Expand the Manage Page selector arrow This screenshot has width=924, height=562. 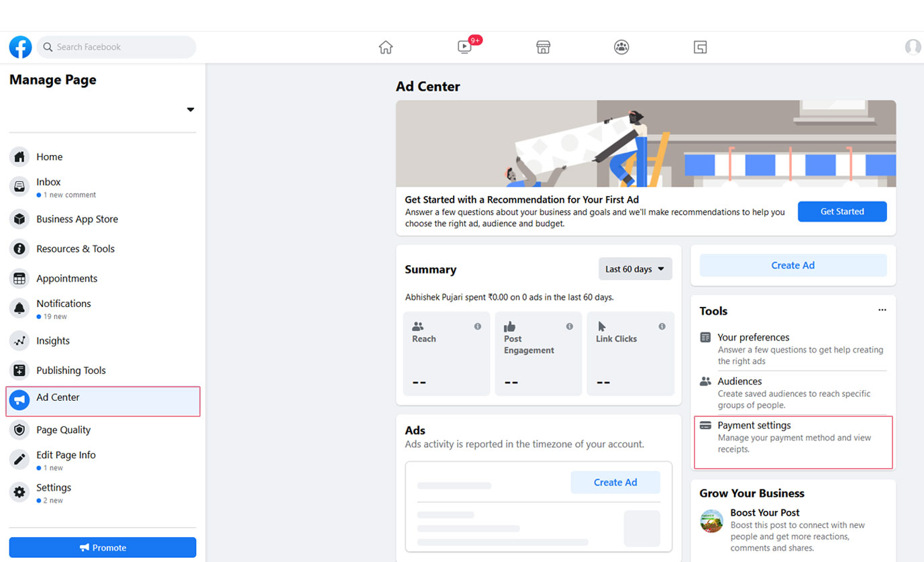[x=191, y=109]
